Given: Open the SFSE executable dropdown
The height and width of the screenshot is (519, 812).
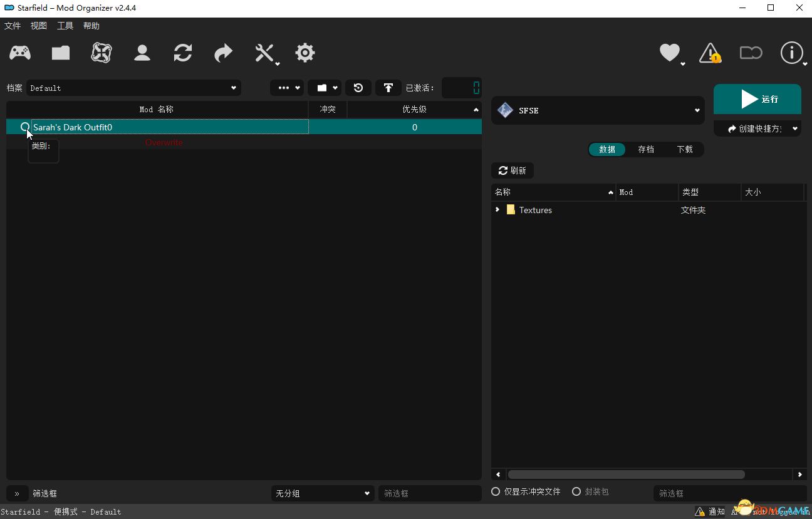Looking at the screenshot, I should pyautogui.click(x=598, y=110).
